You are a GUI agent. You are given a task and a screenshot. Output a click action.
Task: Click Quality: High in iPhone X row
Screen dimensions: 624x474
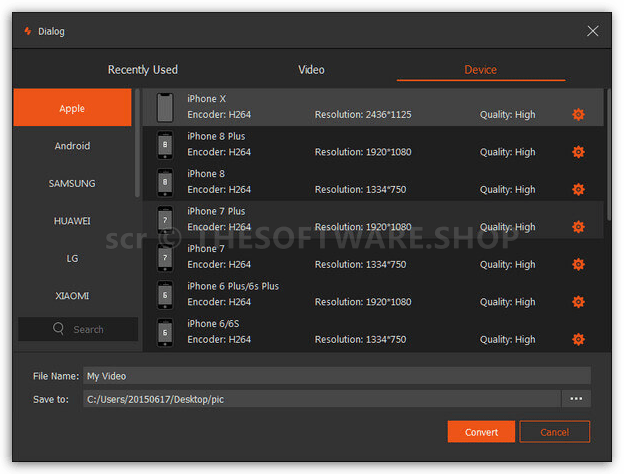point(507,115)
